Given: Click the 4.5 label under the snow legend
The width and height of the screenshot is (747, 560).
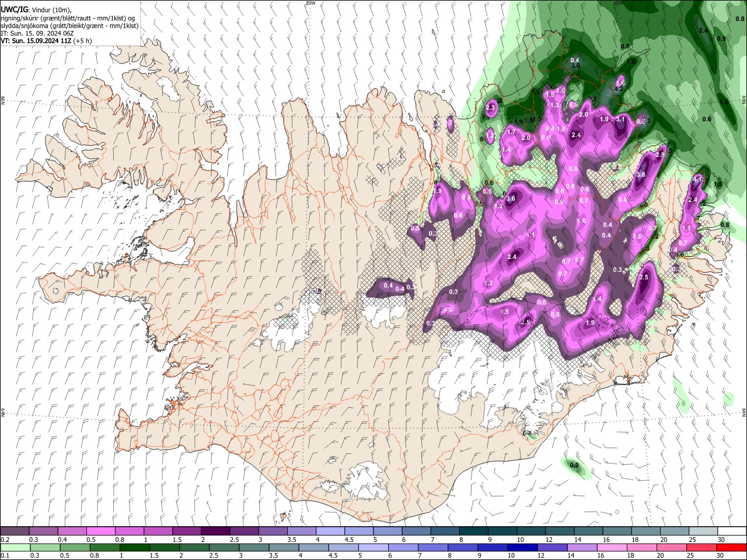Looking at the screenshot, I should tap(349, 540).
